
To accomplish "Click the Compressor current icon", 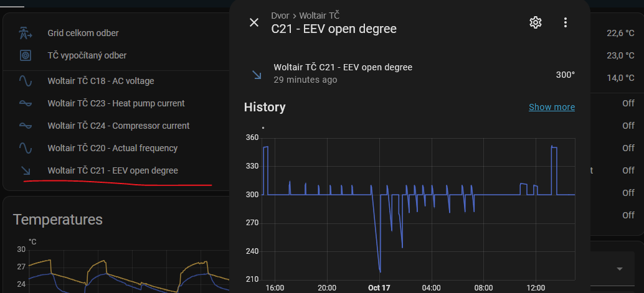I will (x=26, y=126).
